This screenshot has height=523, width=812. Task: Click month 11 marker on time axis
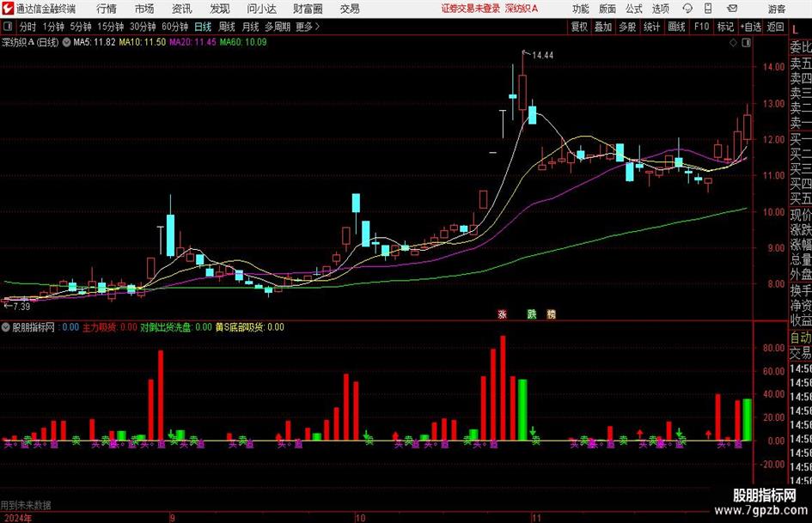pos(536,518)
